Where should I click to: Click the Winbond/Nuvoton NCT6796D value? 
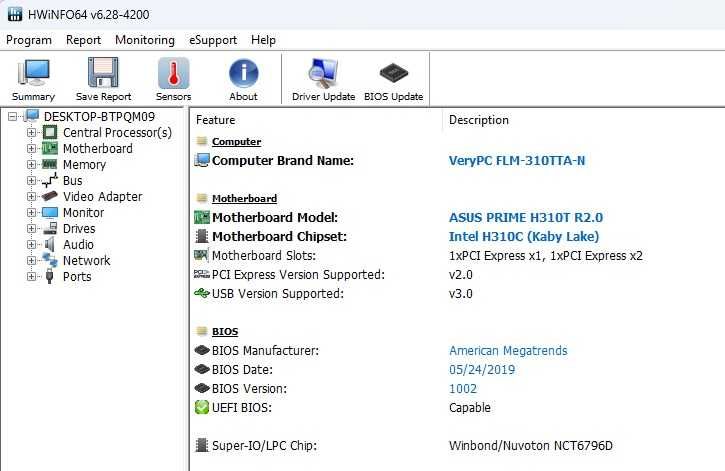click(x=530, y=446)
